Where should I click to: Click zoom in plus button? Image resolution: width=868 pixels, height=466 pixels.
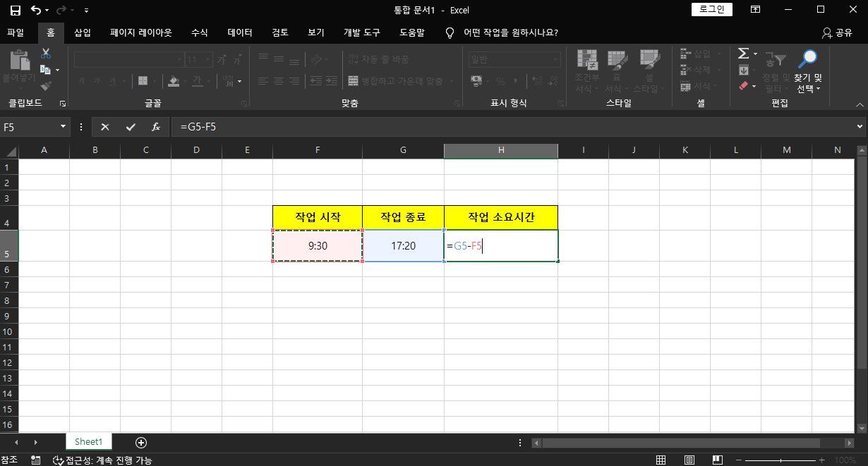822,460
